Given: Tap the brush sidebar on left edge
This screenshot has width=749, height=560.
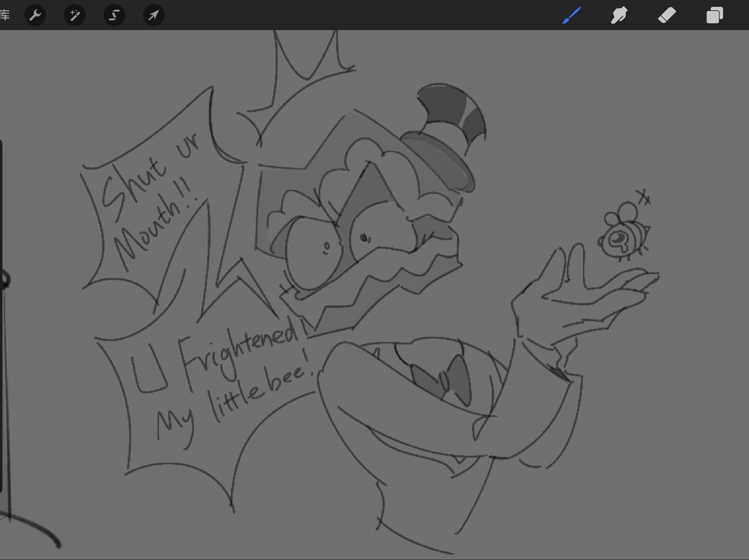Looking at the screenshot, I should 1,315.
